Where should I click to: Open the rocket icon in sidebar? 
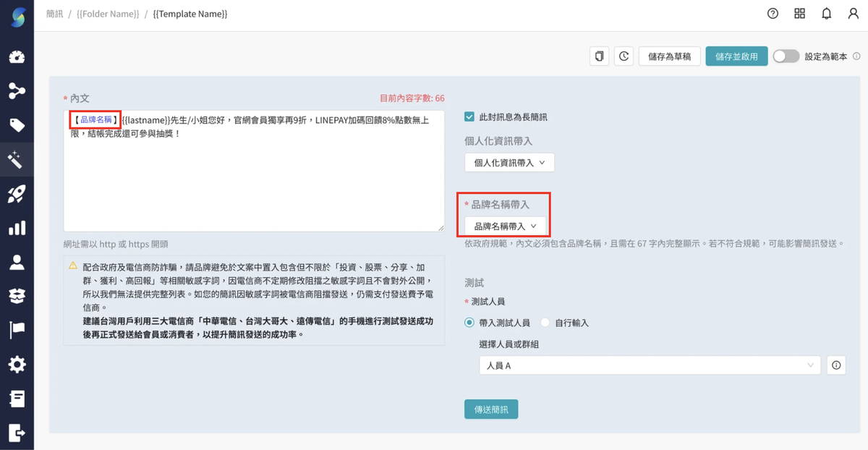pos(17,194)
